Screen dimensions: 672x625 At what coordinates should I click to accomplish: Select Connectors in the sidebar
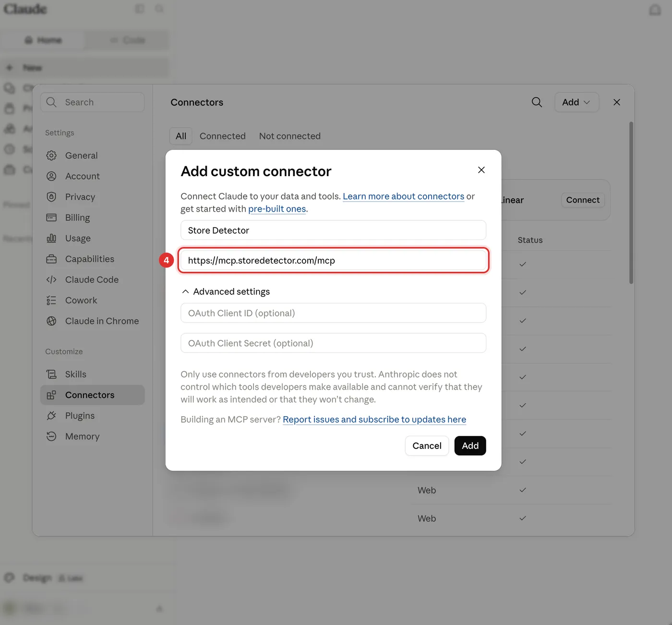tap(93, 395)
